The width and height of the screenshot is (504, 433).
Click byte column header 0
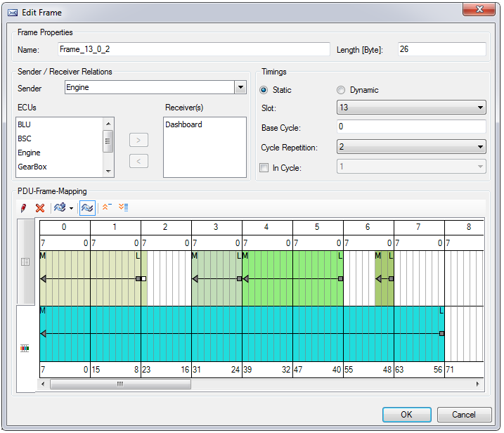tap(65, 227)
